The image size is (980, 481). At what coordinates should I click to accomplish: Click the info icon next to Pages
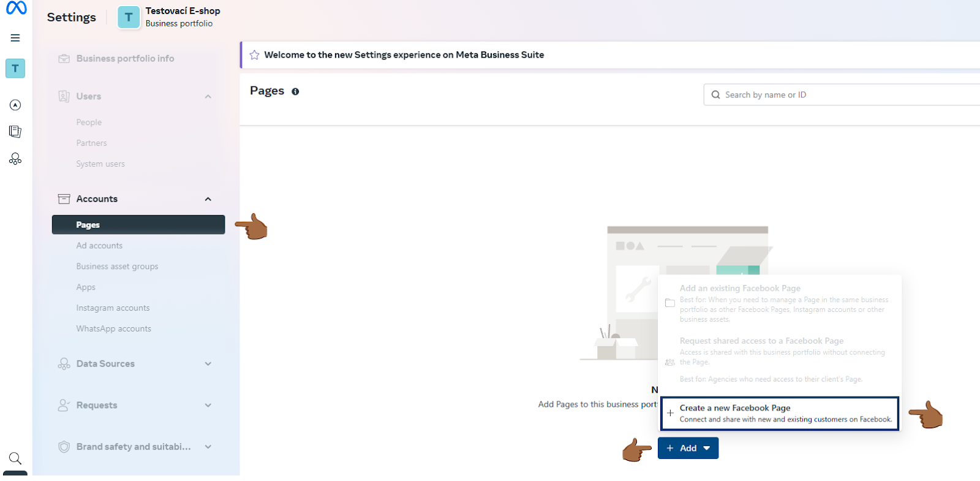point(295,91)
